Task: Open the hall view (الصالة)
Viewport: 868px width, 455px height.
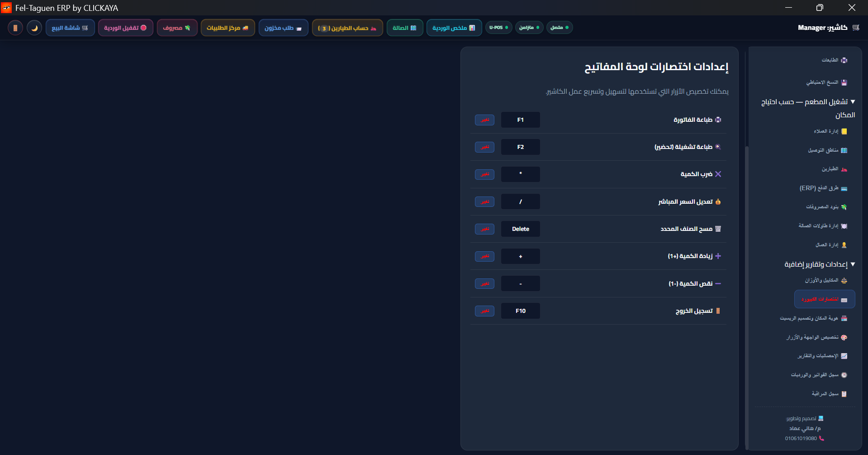Action: pos(405,28)
